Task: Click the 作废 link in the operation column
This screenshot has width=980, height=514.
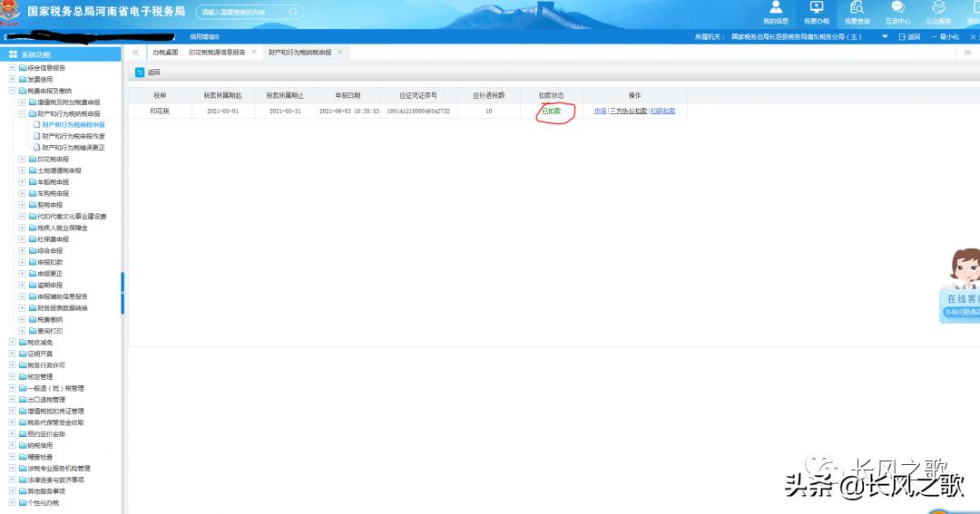Action: tap(600, 111)
